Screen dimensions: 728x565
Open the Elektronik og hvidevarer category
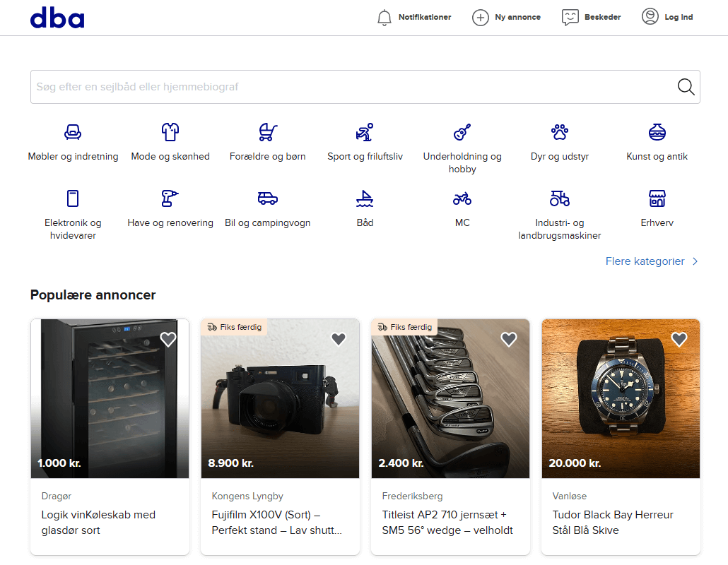(x=73, y=207)
